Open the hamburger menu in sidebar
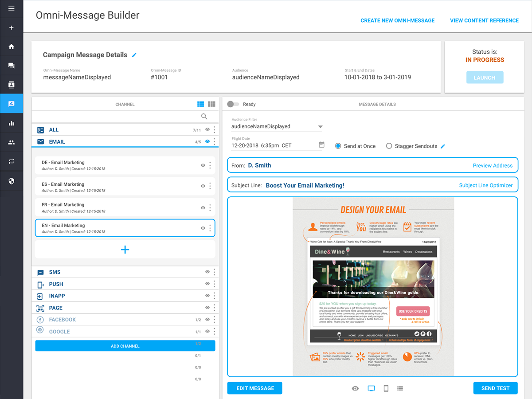The height and width of the screenshot is (399, 532). coord(12,8)
